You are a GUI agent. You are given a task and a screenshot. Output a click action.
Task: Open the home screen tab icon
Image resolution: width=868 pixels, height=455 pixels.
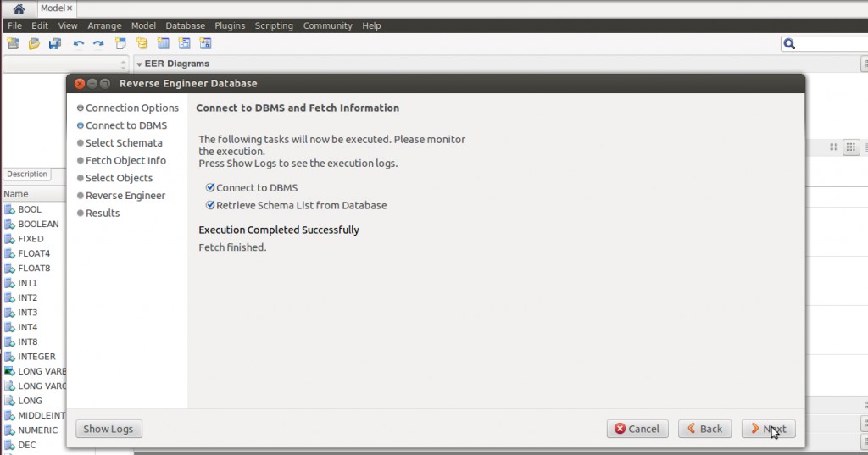coord(19,8)
